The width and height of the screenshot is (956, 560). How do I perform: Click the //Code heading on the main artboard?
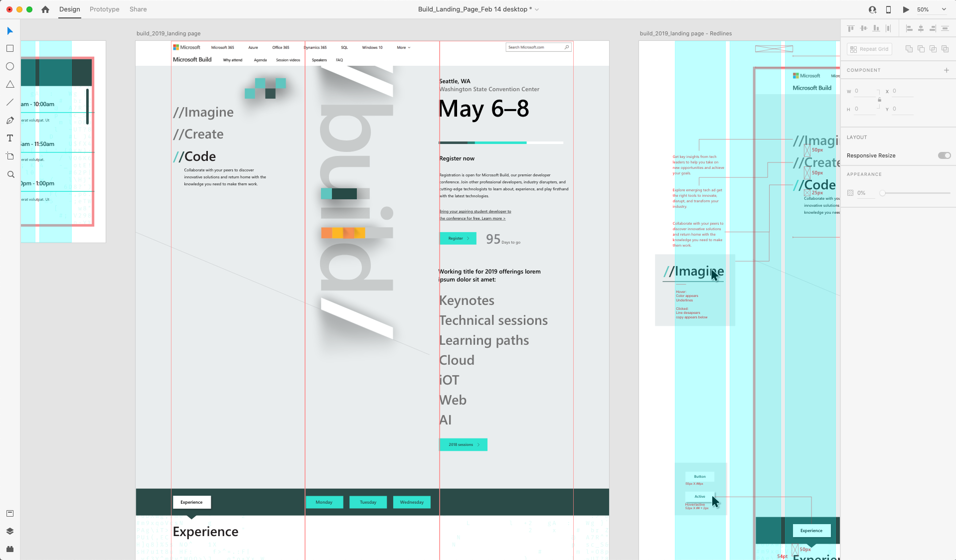coord(194,156)
